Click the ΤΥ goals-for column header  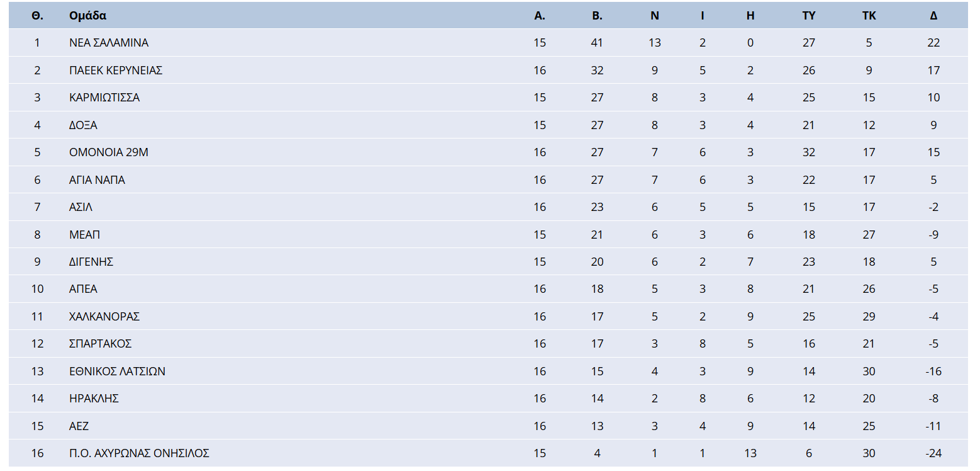809,16
